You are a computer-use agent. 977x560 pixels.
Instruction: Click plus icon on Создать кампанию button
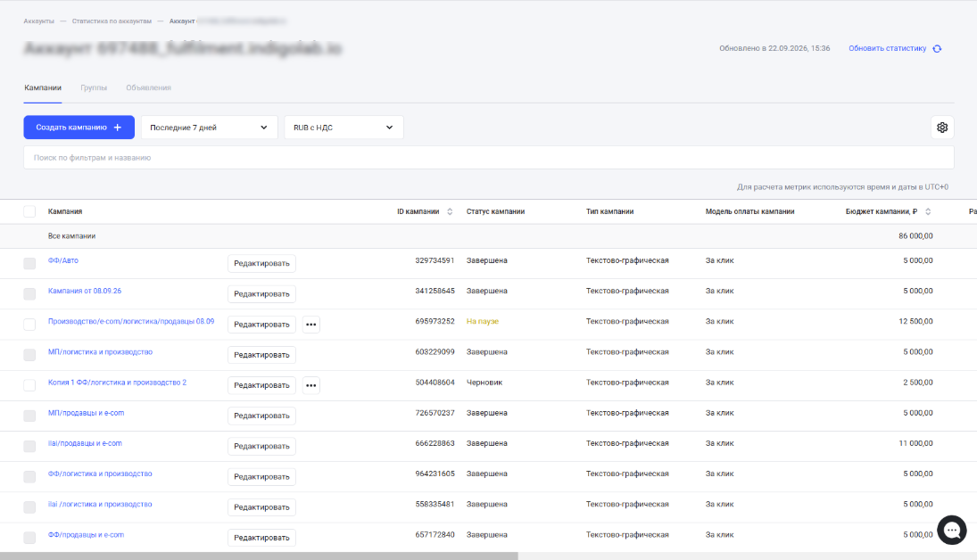click(x=117, y=128)
